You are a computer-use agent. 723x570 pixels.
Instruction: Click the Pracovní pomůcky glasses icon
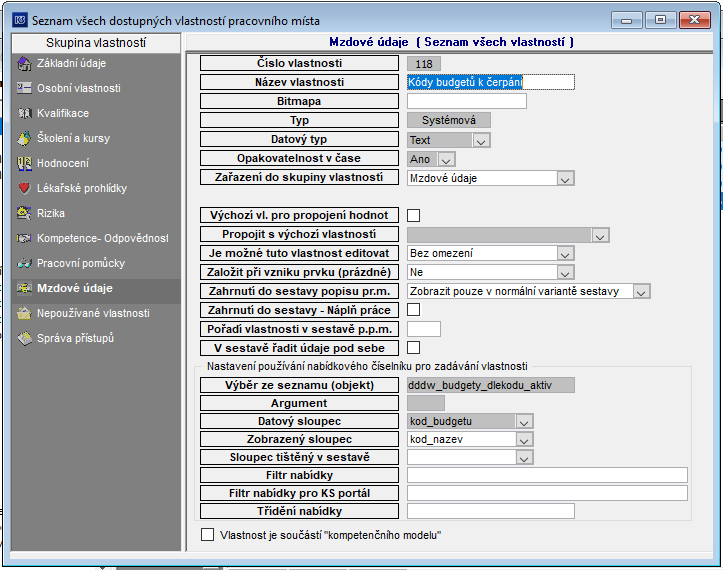pos(24,263)
